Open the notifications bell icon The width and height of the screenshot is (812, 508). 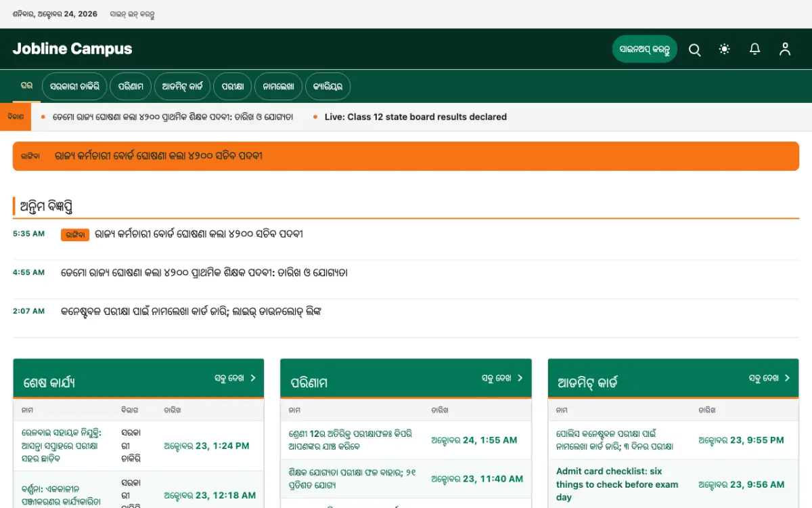[754, 49]
